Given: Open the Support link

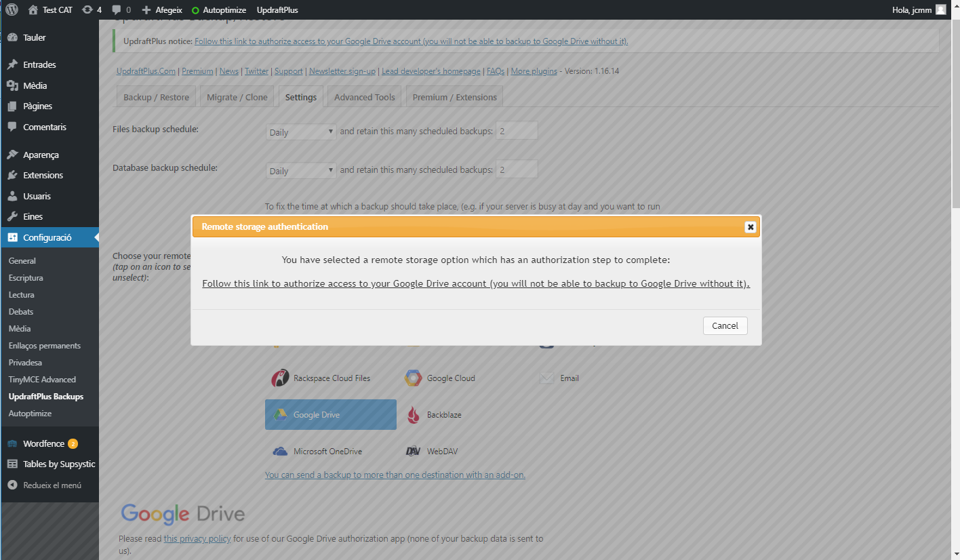Looking at the screenshot, I should [x=289, y=71].
